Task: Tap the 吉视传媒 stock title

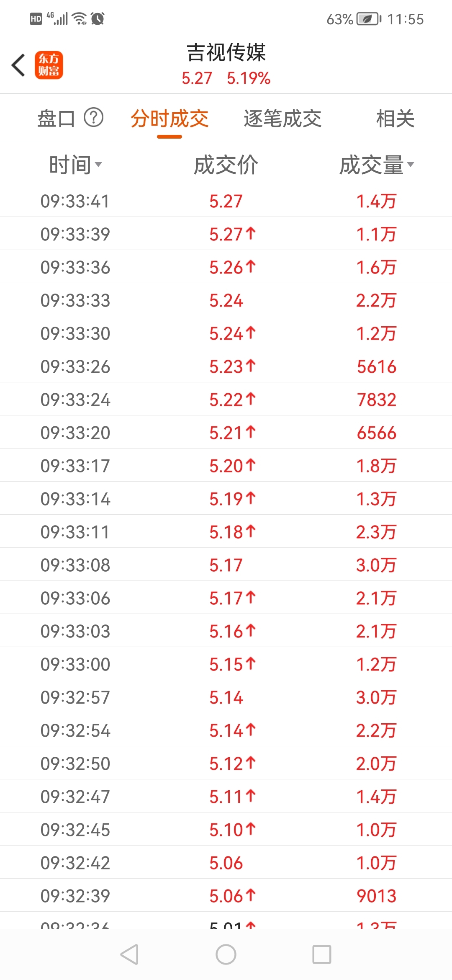Action: point(226,52)
